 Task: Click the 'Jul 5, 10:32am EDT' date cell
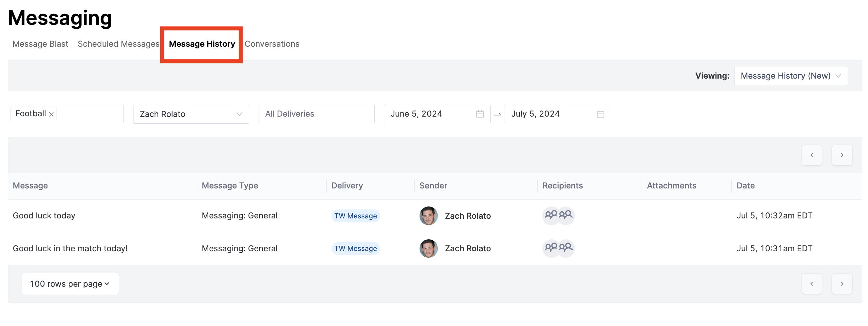point(774,216)
